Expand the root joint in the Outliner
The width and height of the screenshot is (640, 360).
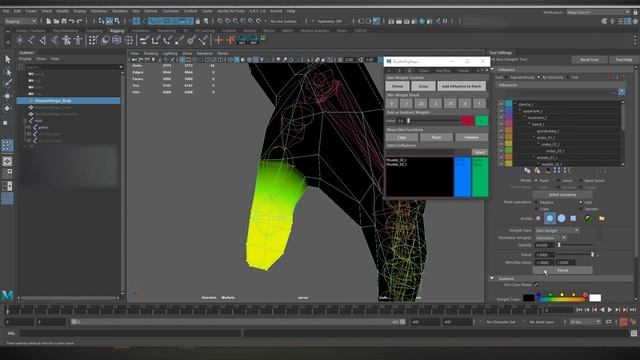coord(25,121)
